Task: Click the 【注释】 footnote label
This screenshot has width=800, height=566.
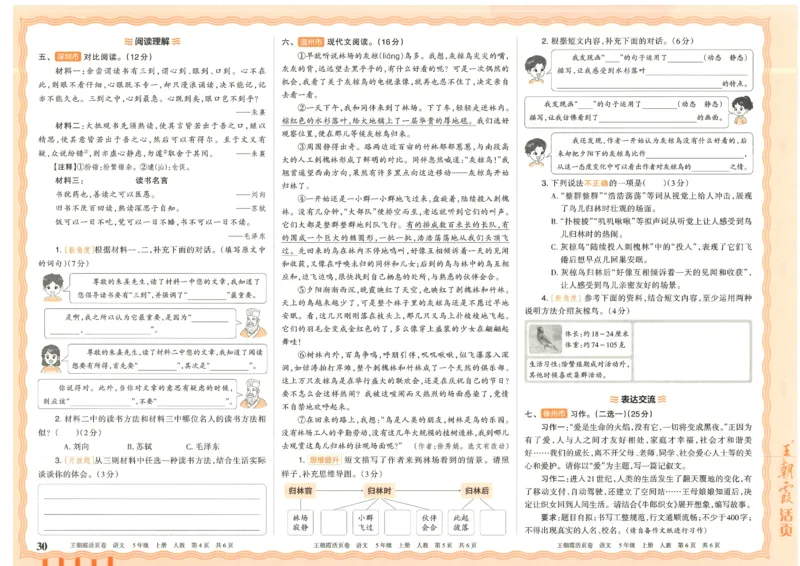Action: pyautogui.click(x=64, y=167)
